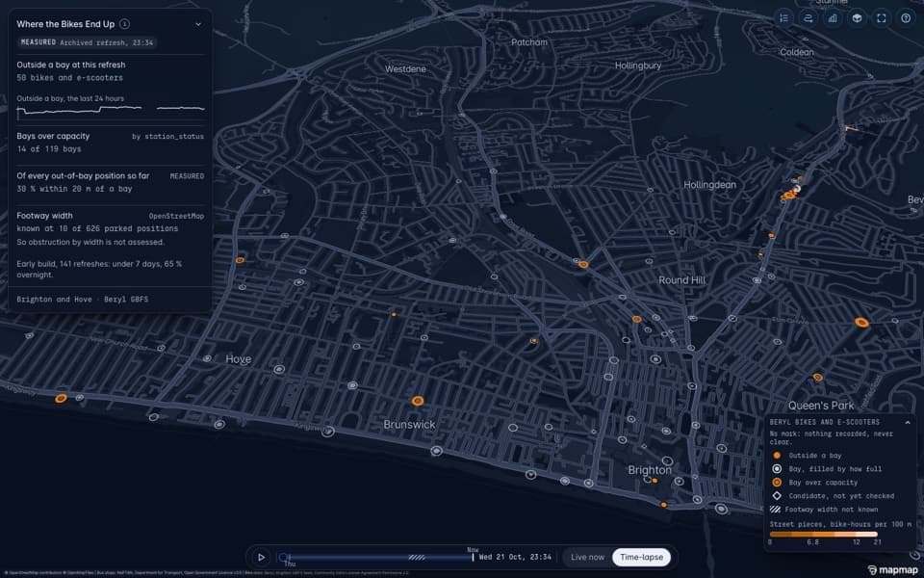This screenshot has width=924, height=578.
Task: Click 'Brighton and Hove · Beryl GBFS' footer
Action: point(83,299)
